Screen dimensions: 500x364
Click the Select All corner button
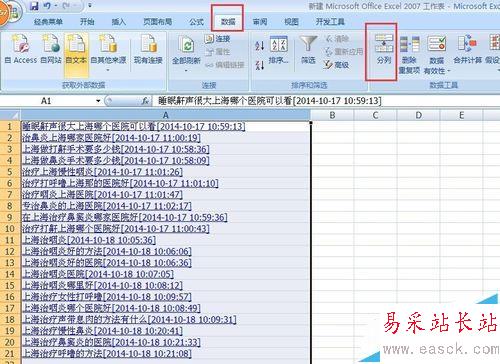[x=10, y=115]
